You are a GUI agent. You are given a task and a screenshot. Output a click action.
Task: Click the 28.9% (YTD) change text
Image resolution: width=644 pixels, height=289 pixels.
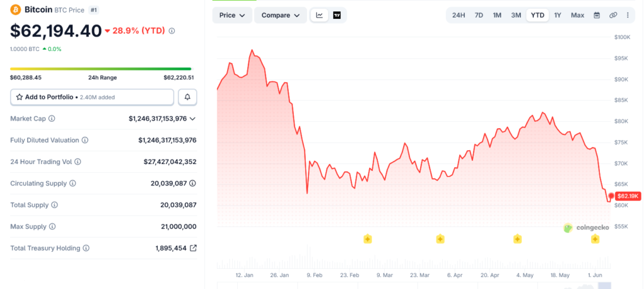tap(138, 31)
